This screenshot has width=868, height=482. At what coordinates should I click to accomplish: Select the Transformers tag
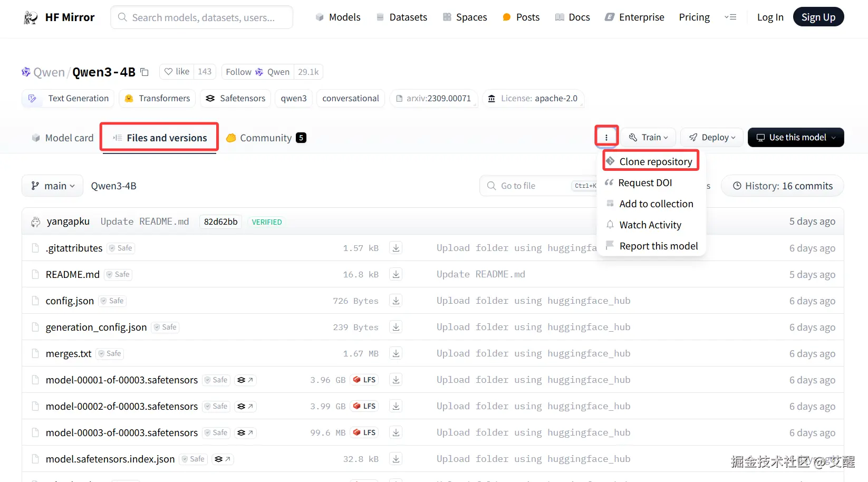tap(157, 99)
